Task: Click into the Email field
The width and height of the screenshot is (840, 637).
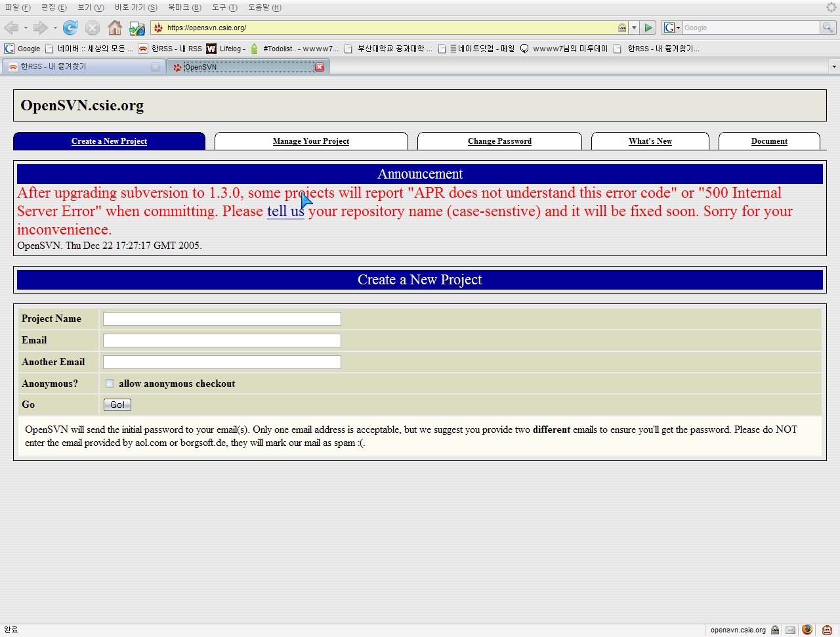Action: pyautogui.click(x=222, y=340)
